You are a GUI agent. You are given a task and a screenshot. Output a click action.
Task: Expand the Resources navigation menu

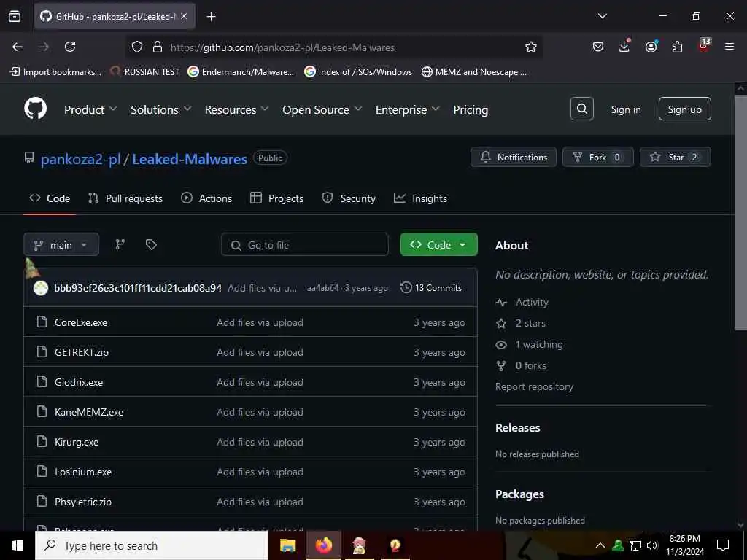237,109
